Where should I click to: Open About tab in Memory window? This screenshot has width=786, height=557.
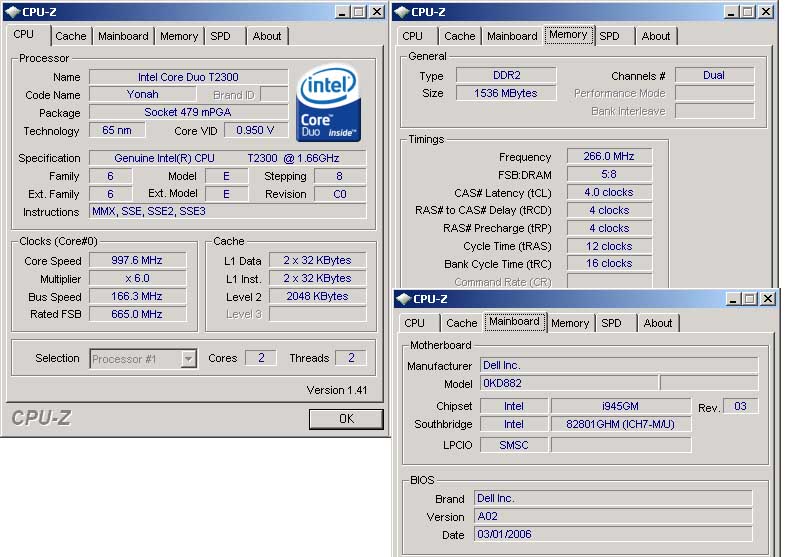point(656,36)
